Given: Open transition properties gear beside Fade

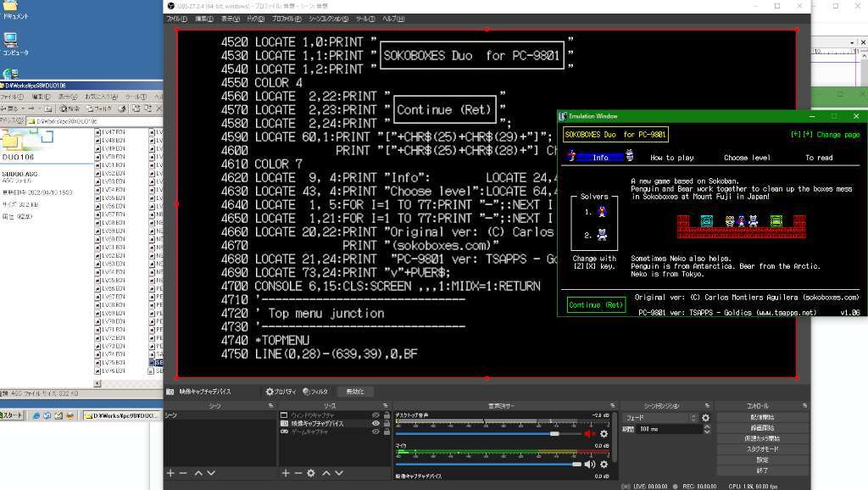Looking at the screenshot, I should click(x=706, y=418).
